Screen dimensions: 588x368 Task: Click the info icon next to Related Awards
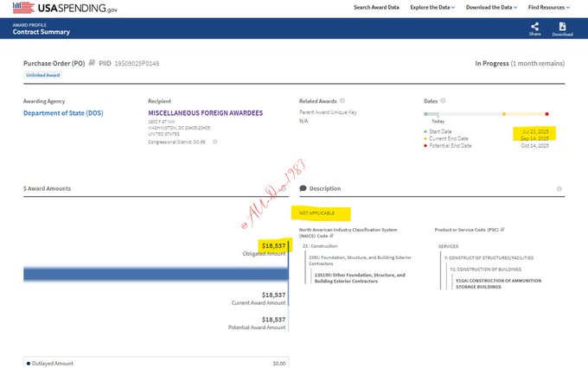(x=343, y=101)
